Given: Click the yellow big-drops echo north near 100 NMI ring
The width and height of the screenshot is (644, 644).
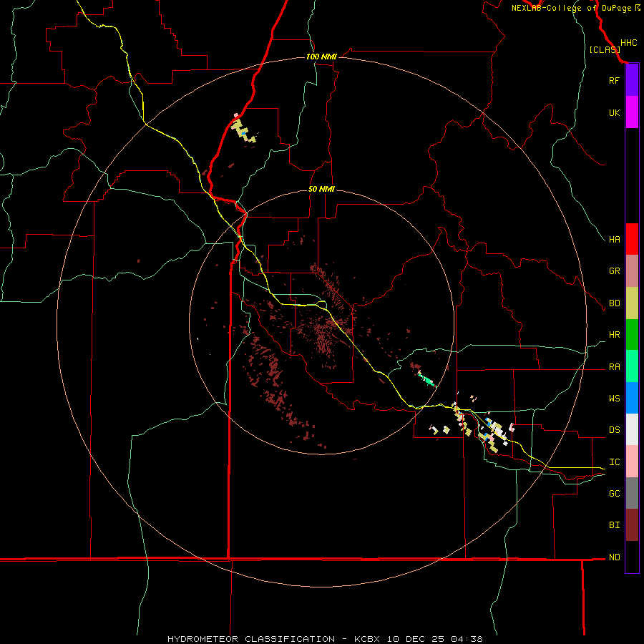Looking at the screenshot, I should pyautogui.click(x=243, y=131).
